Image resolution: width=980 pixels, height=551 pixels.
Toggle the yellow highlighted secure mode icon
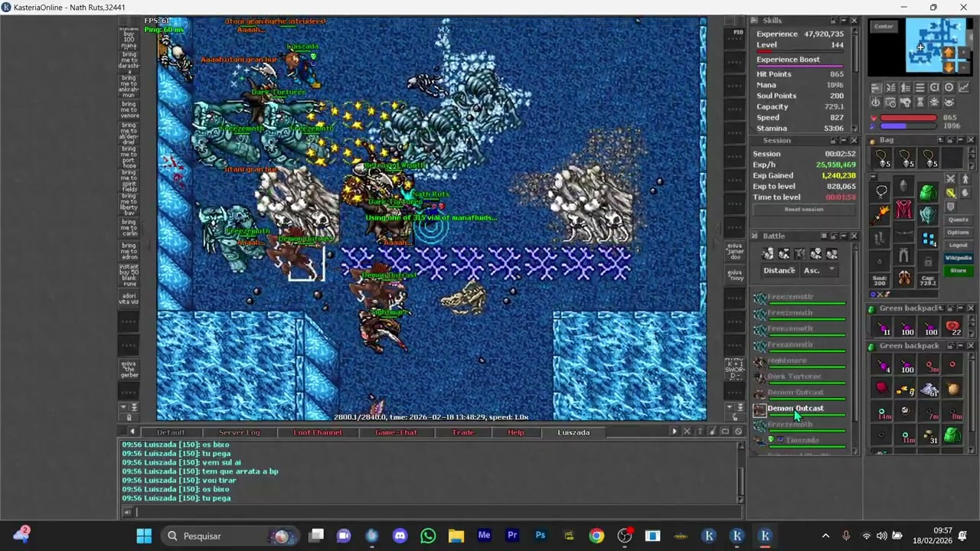(x=950, y=192)
